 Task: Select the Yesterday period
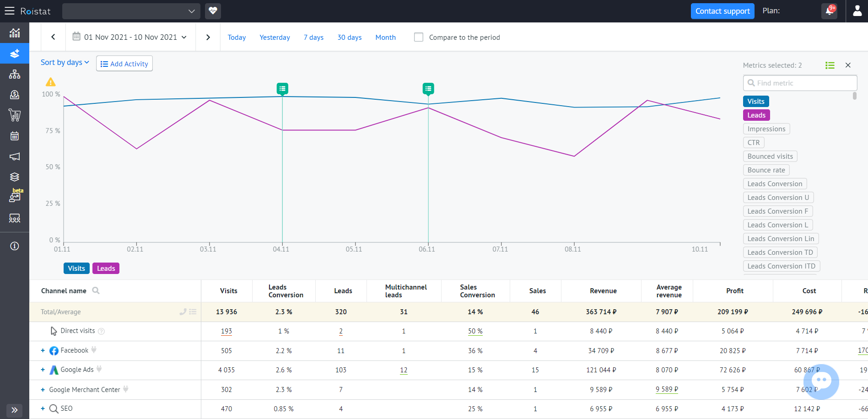click(x=275, y=38)
